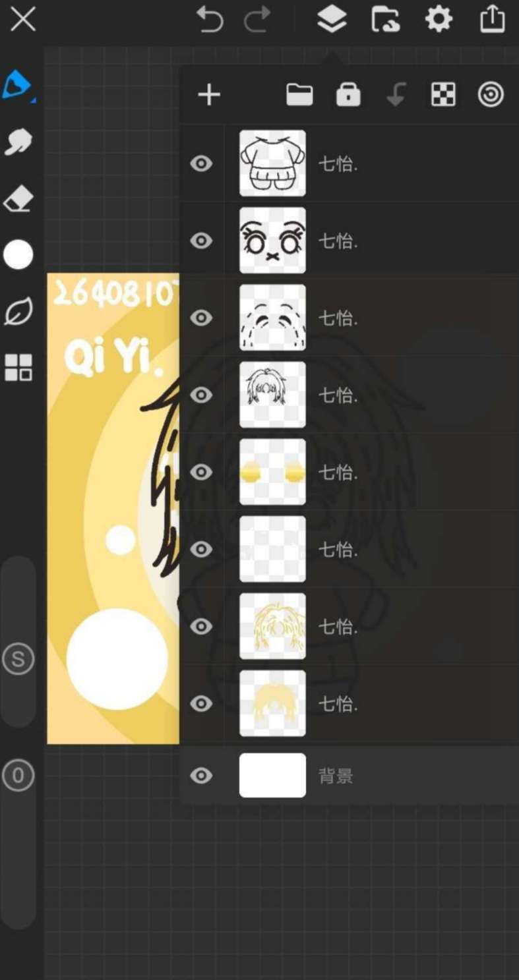Select the hair outline layer thumbnail
Screen dimensions: 519x980
pos(272,395)
